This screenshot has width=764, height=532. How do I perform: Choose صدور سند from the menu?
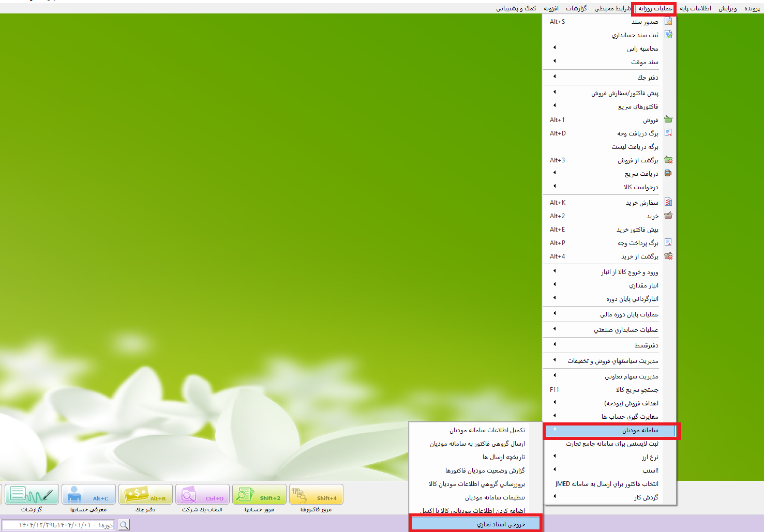coord(645,22)
